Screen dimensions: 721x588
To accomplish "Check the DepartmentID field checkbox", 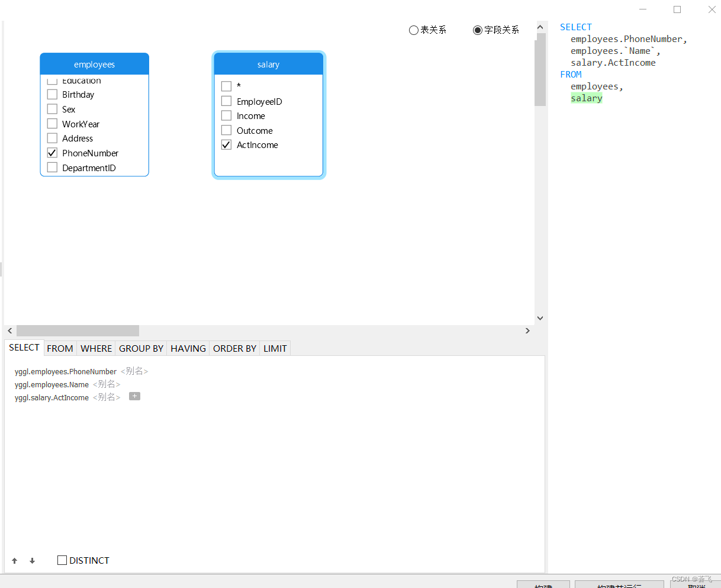I will click(52, 168).
